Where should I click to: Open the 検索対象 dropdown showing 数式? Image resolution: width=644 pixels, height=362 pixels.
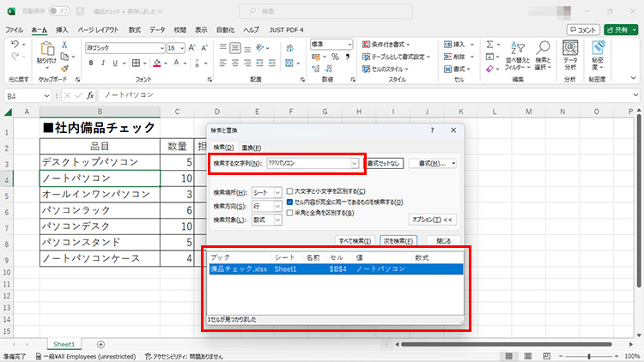tap(264, 220)
